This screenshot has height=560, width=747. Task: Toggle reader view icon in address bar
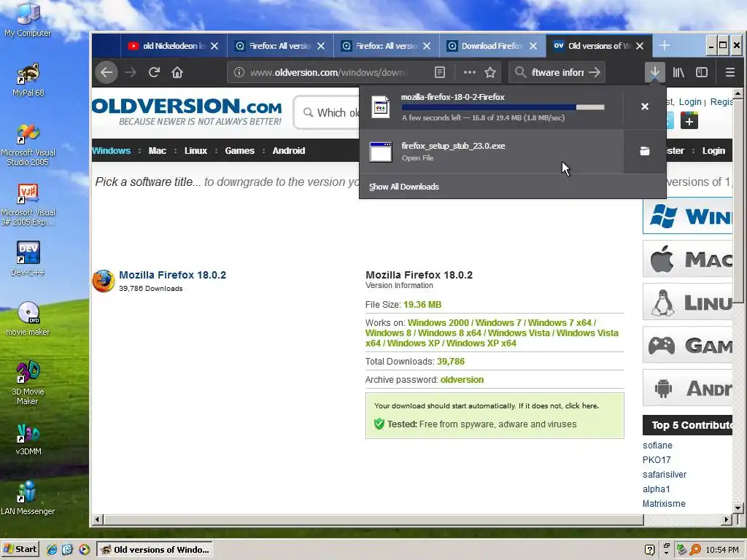(440, 72)
